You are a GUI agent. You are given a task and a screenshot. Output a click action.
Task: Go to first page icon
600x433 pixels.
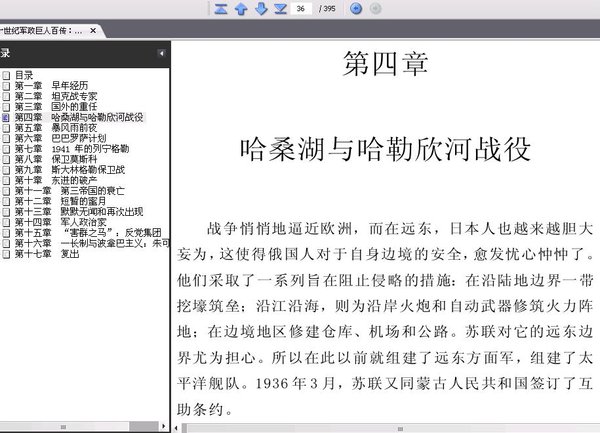coord(221,8)
